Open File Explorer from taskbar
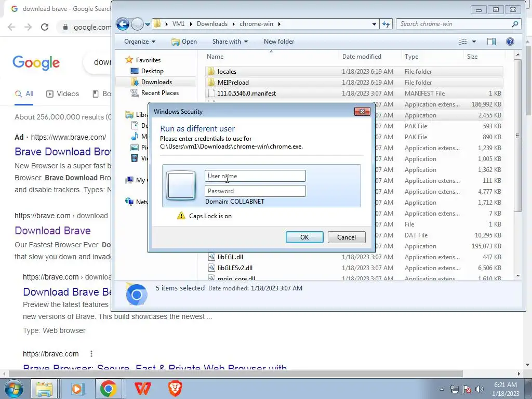Screen dimensions: 532x399 (45, 389)
